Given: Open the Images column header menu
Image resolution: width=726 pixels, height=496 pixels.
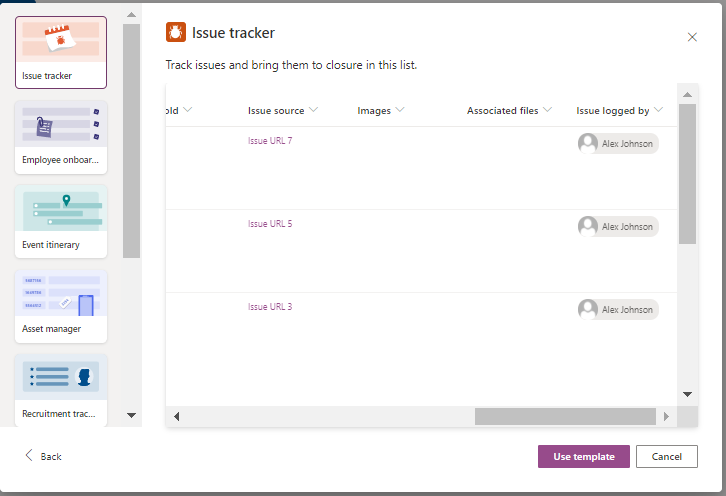Looking at the screenshot, I should coord(400,110).
